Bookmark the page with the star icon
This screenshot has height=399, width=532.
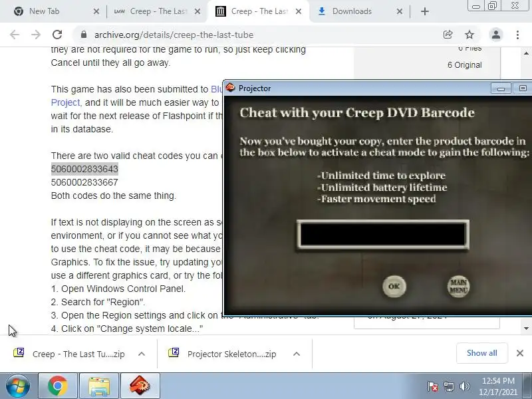point(469,35)
